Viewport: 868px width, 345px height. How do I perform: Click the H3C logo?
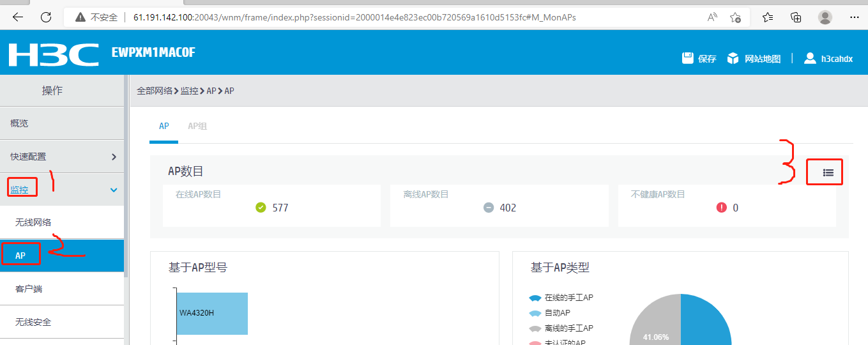pos(54,55)
